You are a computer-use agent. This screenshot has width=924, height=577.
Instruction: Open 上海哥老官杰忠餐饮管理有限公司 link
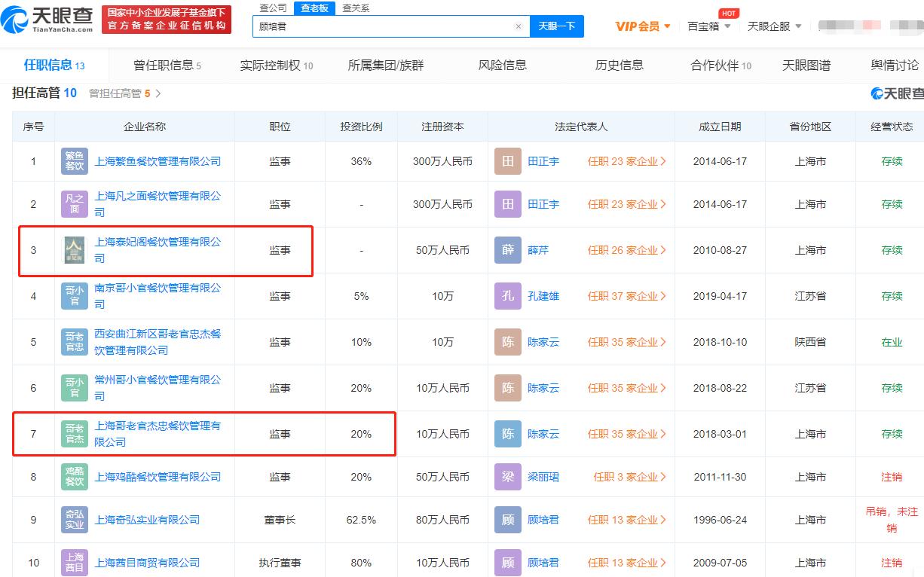tap(158, 434)
